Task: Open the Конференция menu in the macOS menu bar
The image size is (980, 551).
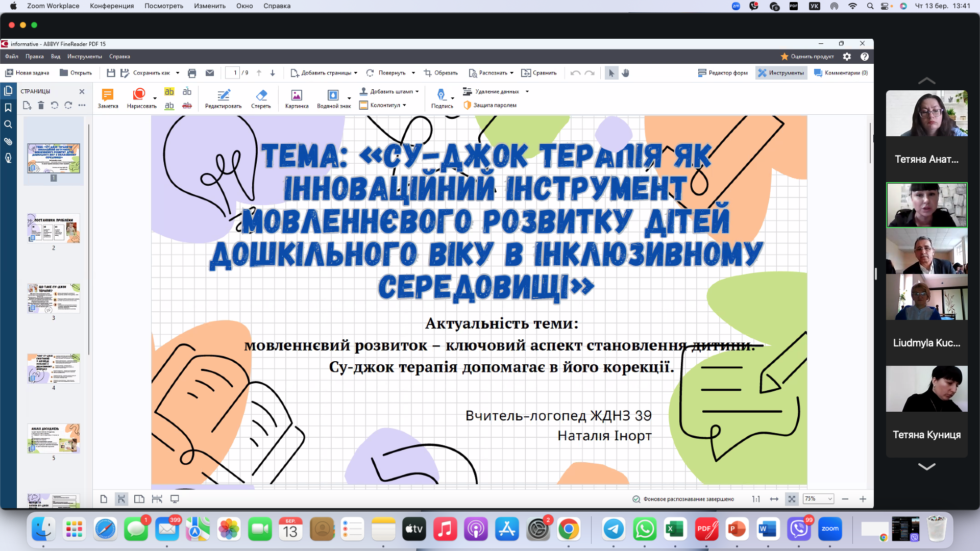Action: (112, 6)
